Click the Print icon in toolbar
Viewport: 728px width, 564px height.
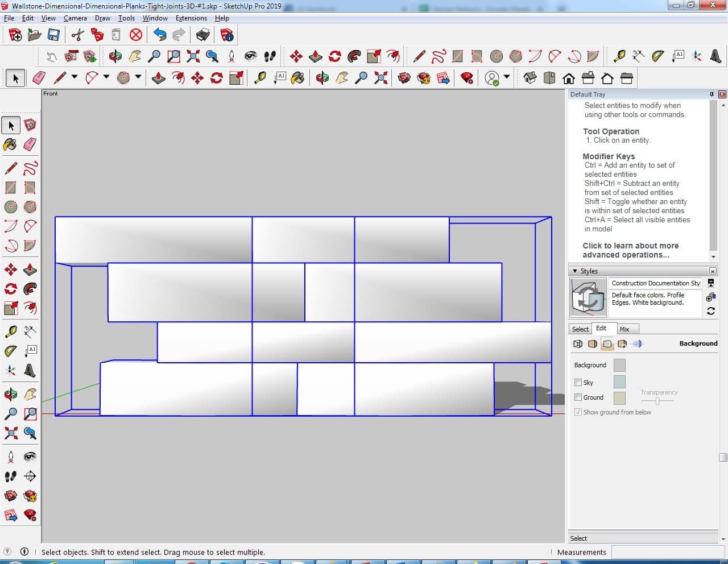pos(203,35)
